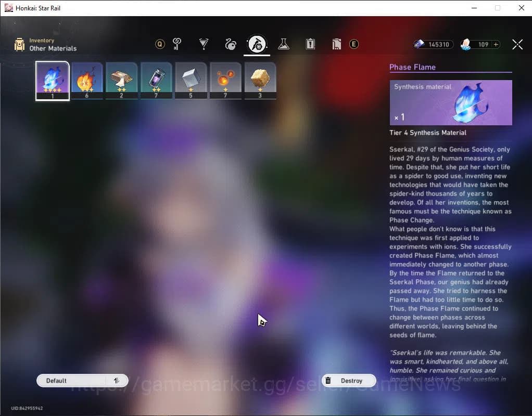This screenshot has width=532, height=416.
Task: Select the silver cube material item
Action: (x=191, y=80)
